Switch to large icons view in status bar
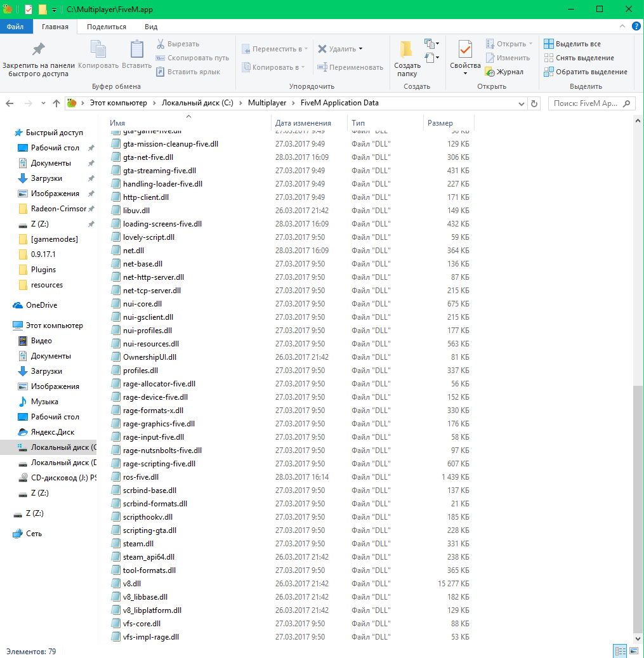 (634, 651)
